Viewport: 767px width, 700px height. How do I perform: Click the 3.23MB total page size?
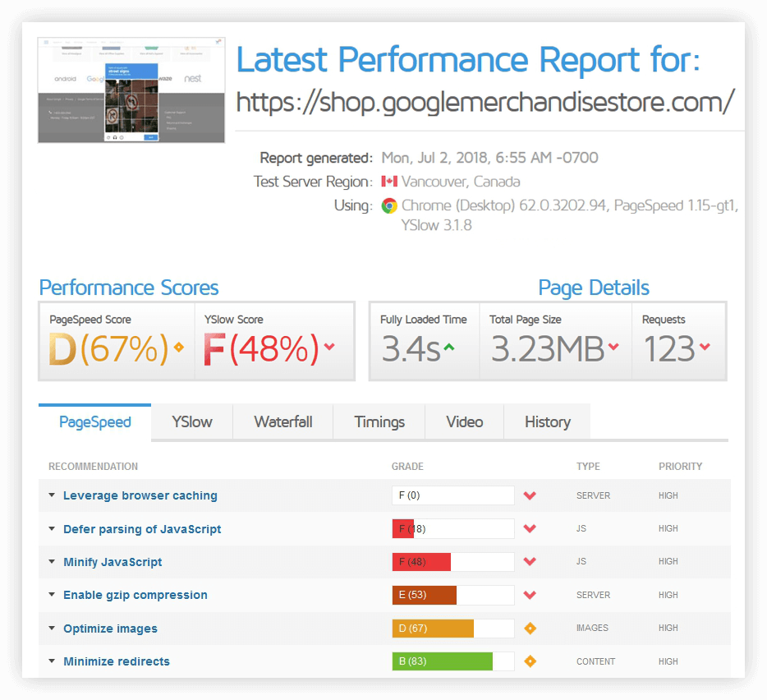[548, 349]
